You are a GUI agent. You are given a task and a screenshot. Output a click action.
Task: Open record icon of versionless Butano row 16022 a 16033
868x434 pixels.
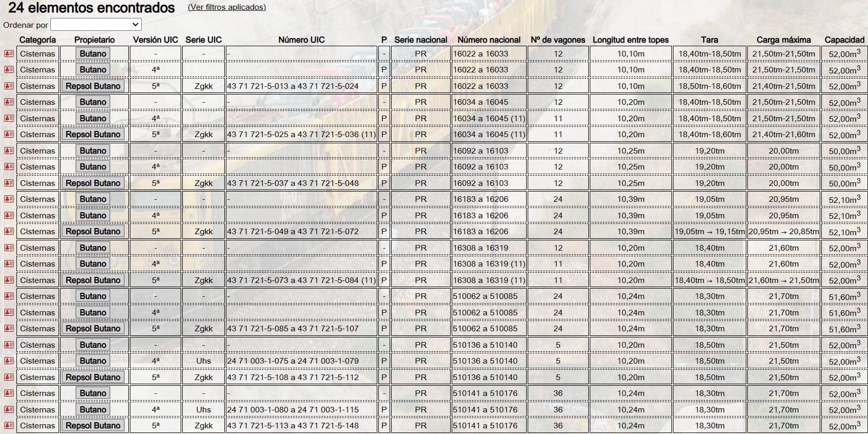pos(9,53)
